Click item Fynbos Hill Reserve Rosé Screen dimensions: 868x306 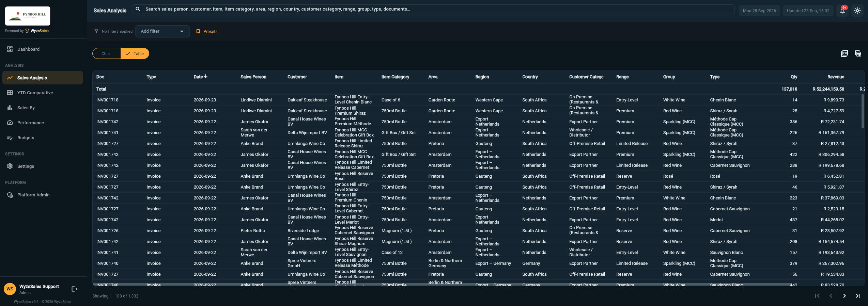pyautogui.click(x=354, y=176)
